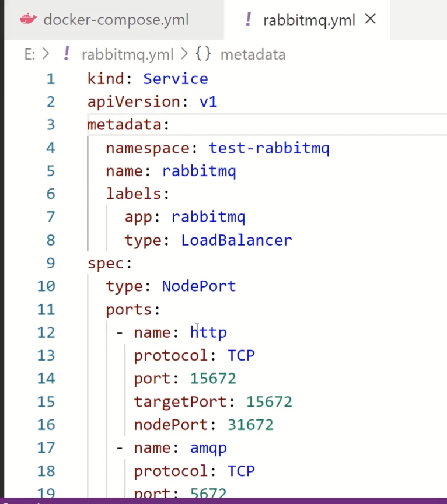
Task: Click 'type' key on line 10
Action: [124, 287]
